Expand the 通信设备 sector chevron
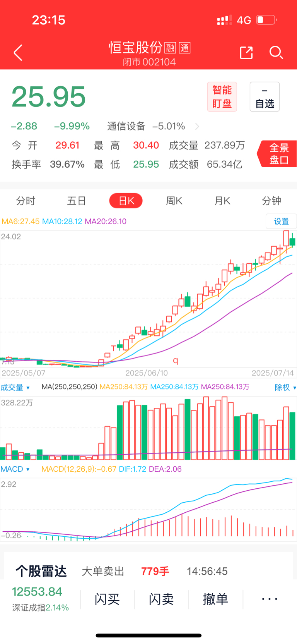The width and height of the screenshot is (297, 644). (x=197, y=126)
